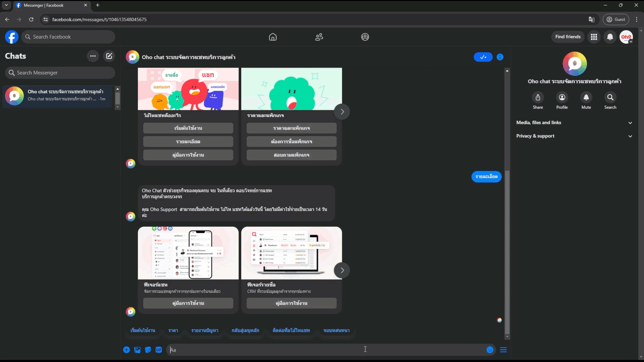This screenshot has width=644, height=362.
Task: Open Chrome three-dot menu
Action: [x=637, y=19]
